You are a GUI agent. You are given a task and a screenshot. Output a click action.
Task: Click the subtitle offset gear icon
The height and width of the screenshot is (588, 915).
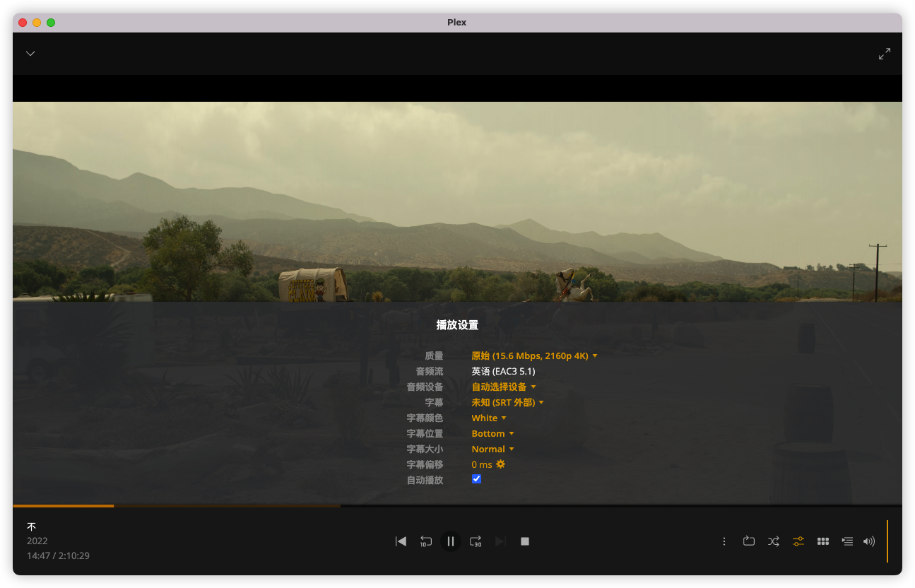pos(501,464)
